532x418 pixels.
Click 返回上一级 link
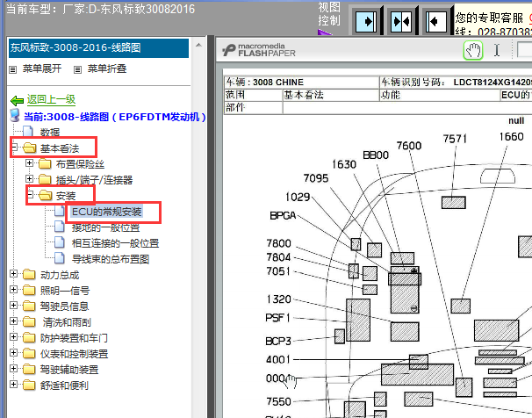(x=51, y=99)
